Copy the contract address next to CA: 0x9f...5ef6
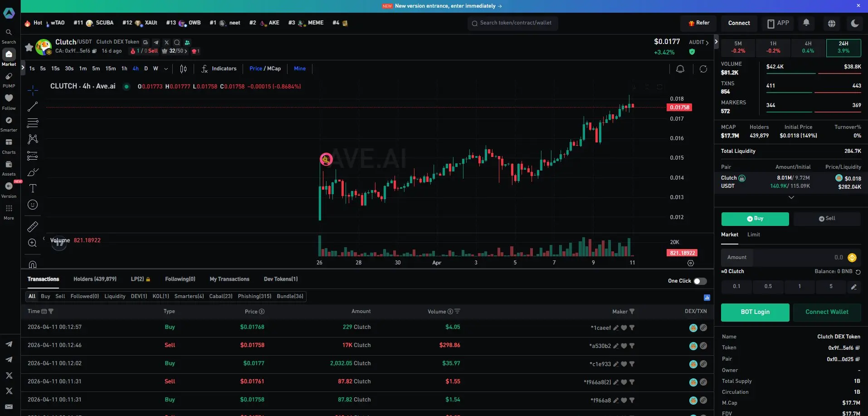The image size is (868, 416). point(94,51)
